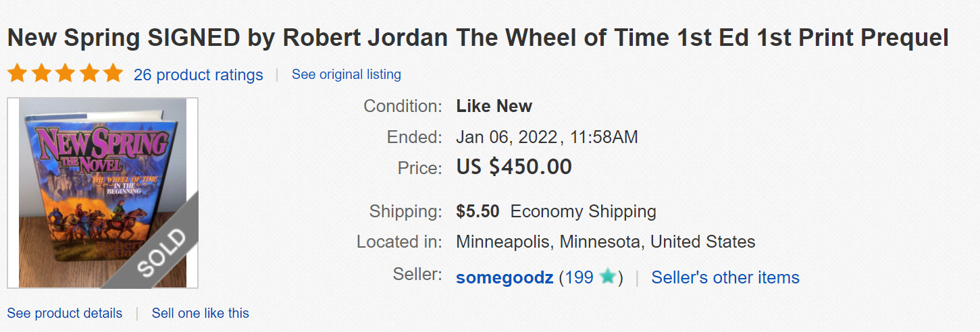
Task: Click the listing title text
Action: click(478, 38)
